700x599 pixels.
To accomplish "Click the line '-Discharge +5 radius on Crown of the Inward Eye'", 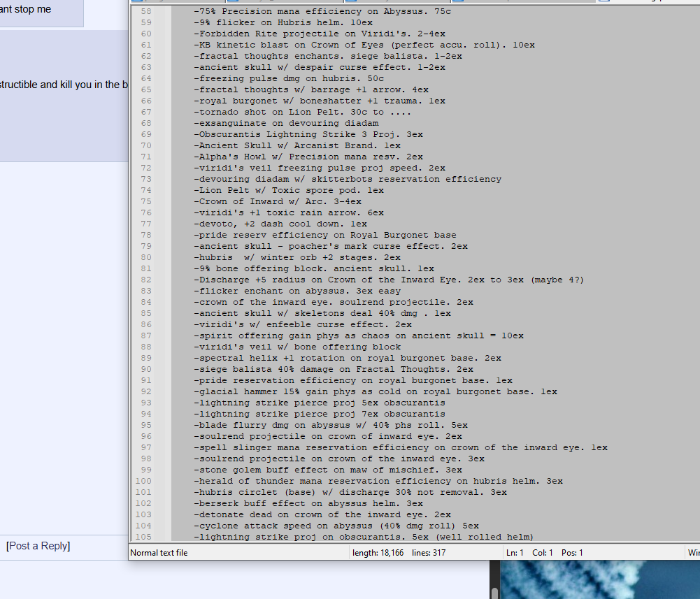I will 388,280.
